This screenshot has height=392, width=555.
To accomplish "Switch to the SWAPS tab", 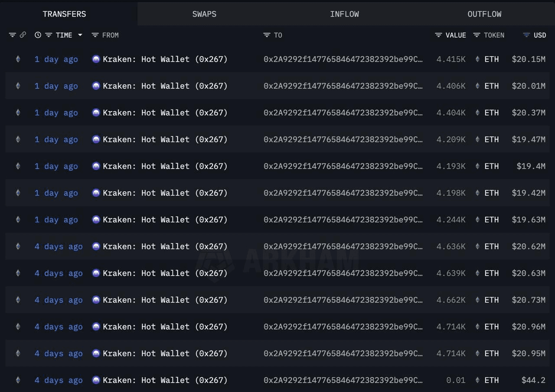I will (x=204, y=14).
